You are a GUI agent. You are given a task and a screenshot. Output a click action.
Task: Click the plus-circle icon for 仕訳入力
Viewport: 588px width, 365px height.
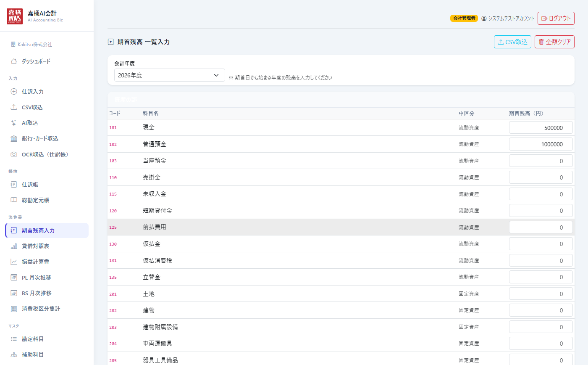pos(14,92)
